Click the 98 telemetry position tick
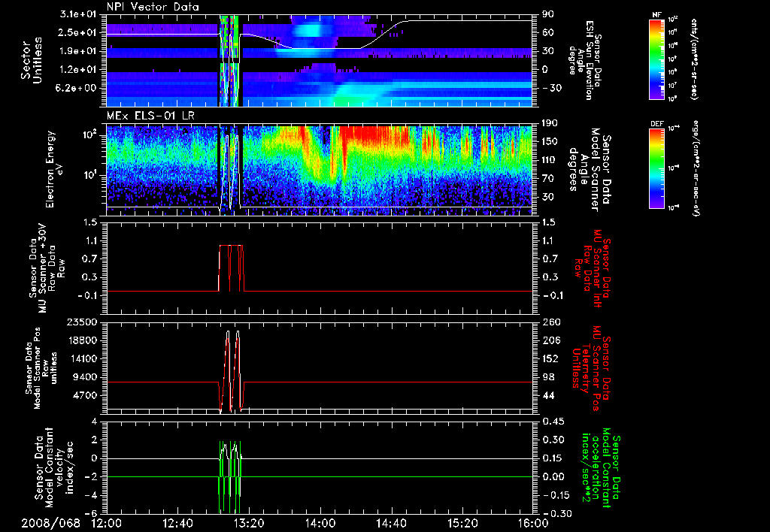The image size is (770, 532). point(547,377)
